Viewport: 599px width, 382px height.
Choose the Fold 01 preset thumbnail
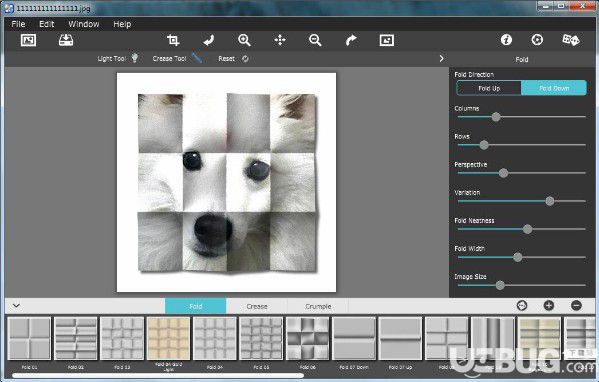point(29,338)
